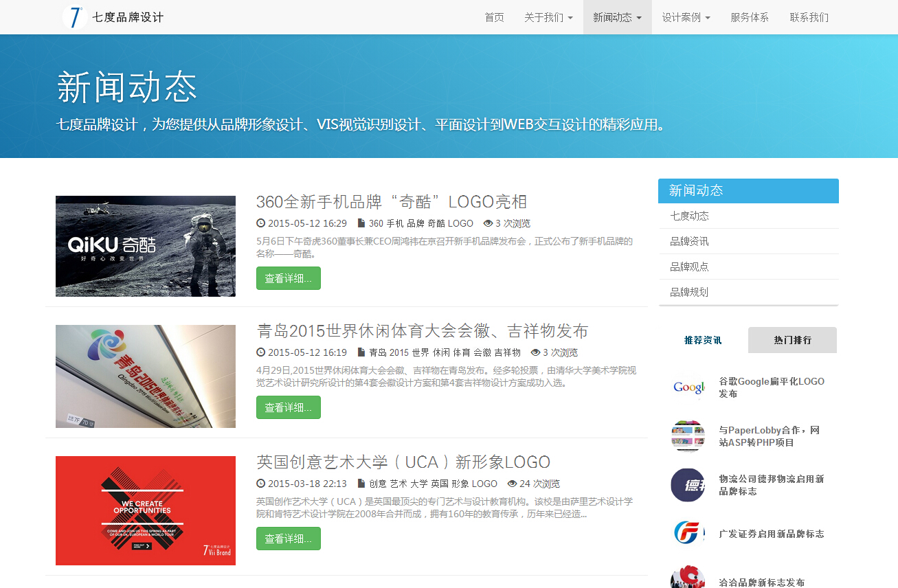
Task: Open the QiKU 奇酷 article image
Action: point(146,246)
